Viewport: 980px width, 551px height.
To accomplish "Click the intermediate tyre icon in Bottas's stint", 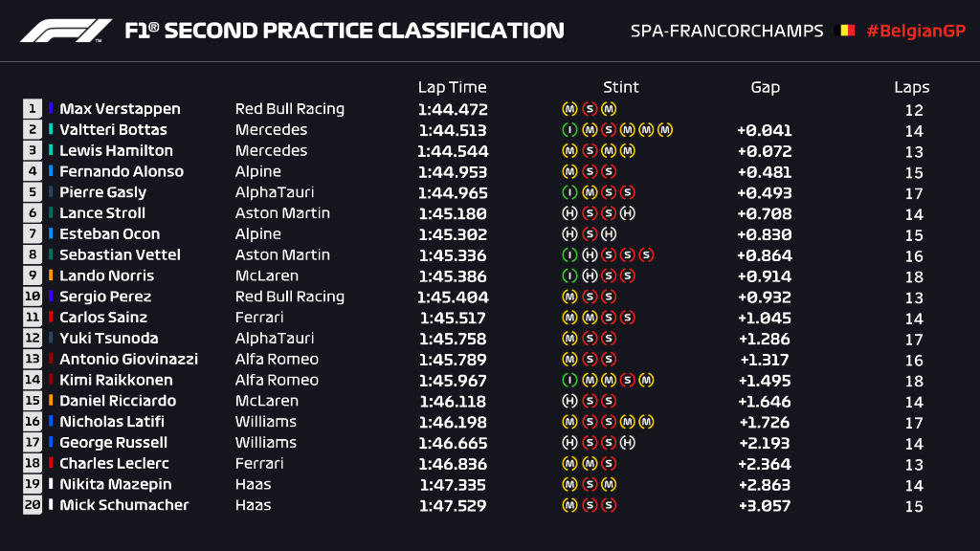I will [569, 130].
